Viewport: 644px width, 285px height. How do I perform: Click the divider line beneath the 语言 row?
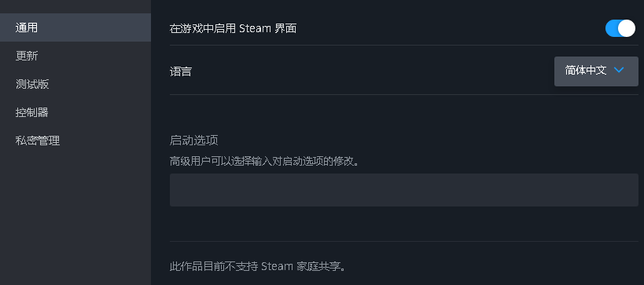403,94
